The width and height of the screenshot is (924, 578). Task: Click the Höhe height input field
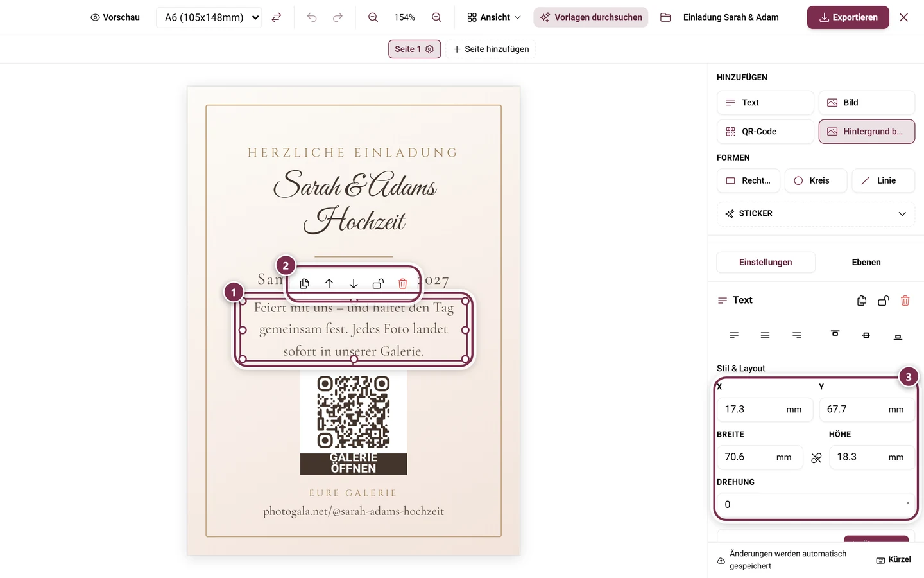point(872,457)
